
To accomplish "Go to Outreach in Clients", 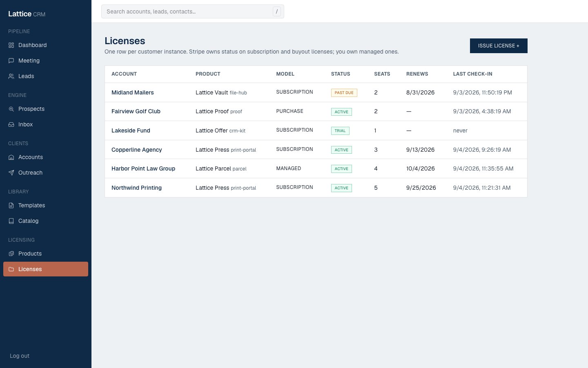I will [46, 173].
